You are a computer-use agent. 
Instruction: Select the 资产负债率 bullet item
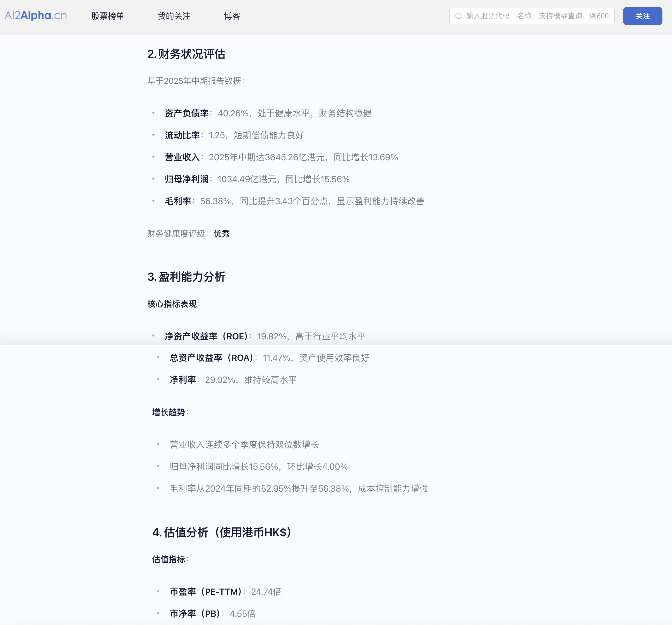[x=267, y=114]
